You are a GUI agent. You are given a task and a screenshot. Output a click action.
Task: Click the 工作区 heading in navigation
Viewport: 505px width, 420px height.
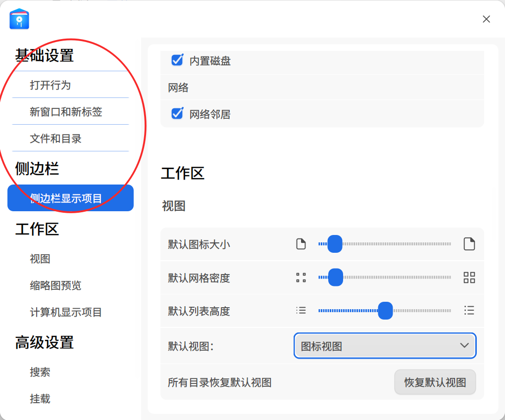(37, 229)
